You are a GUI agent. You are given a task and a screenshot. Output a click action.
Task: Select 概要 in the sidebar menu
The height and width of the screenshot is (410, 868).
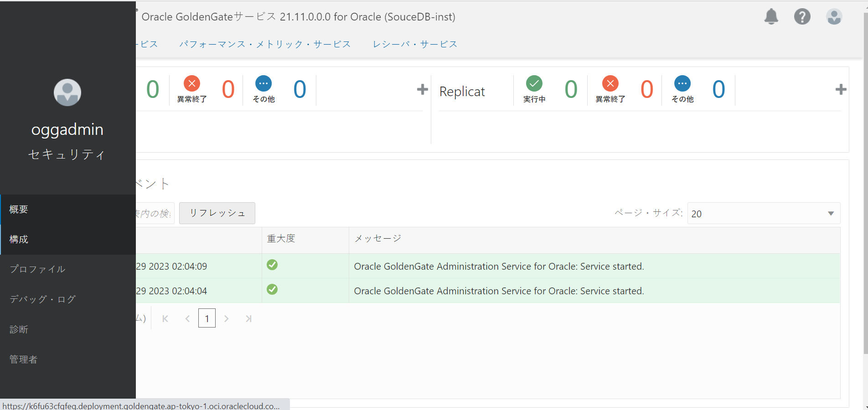(68, 210)
